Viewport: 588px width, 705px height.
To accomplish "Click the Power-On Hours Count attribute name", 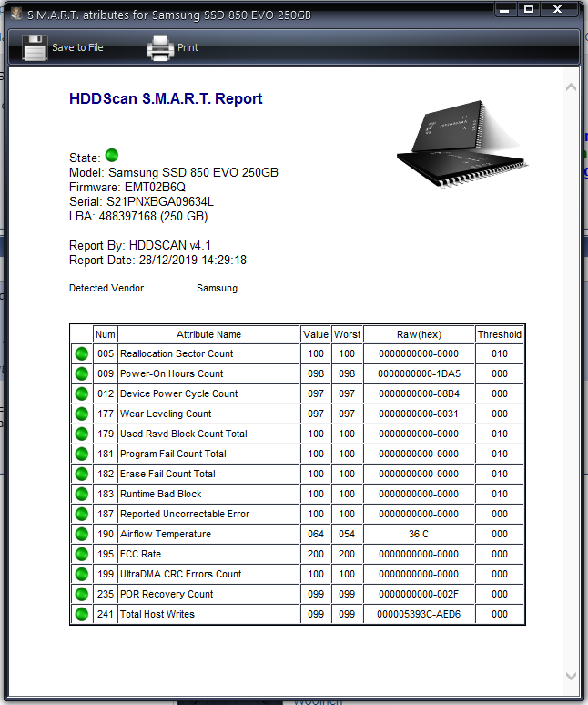I will [x=172, y=373].
